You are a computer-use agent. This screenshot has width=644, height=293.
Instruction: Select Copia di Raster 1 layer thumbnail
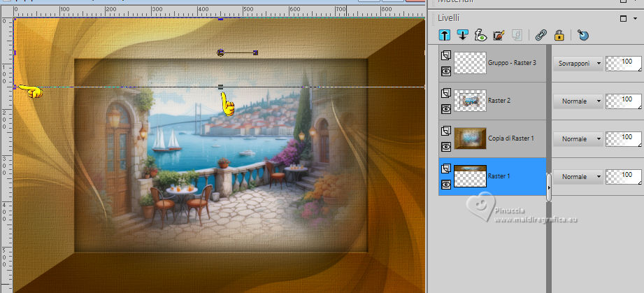coord(471,138)
